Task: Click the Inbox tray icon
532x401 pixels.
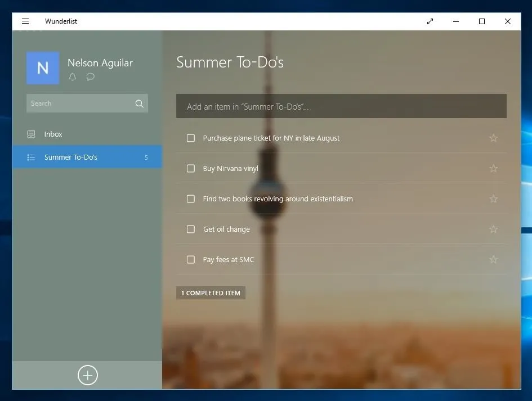Action: (31, 134)
